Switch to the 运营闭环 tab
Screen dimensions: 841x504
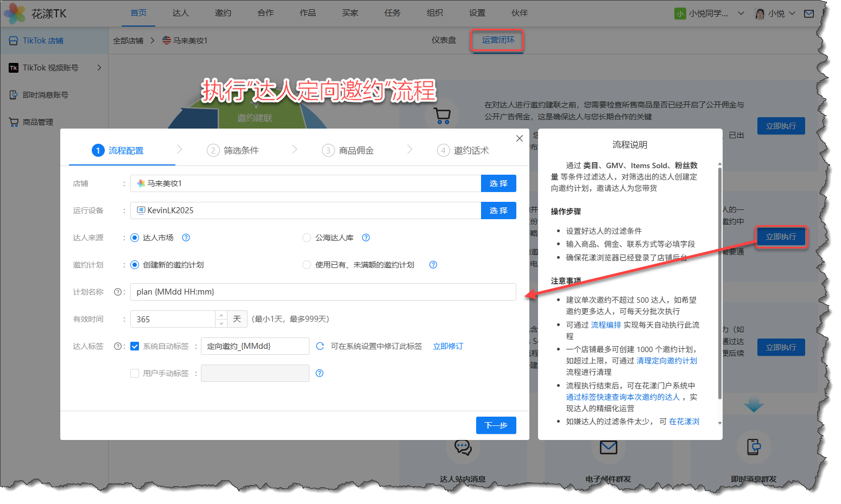(498, 40)
